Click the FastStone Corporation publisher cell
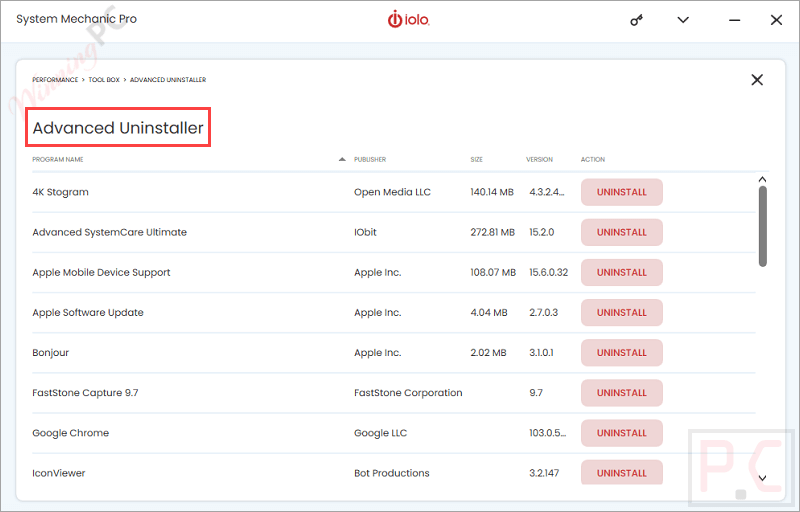 pos(408,393)
